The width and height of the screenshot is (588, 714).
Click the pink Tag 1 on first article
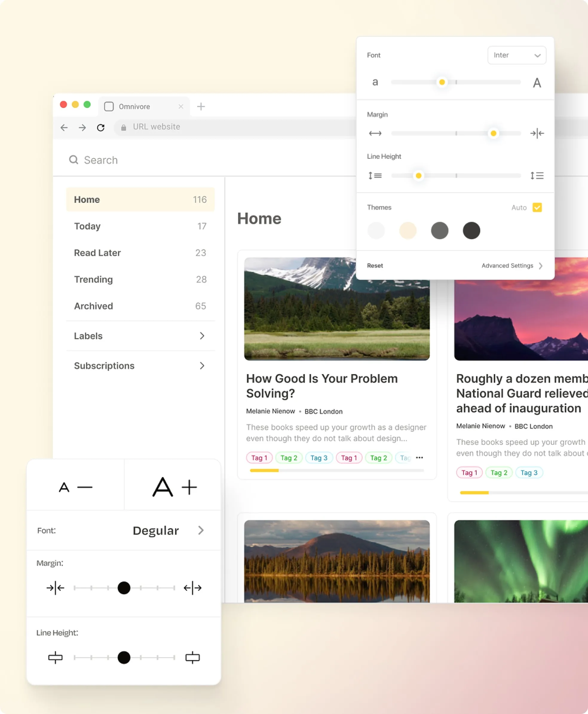click(259, 457)
